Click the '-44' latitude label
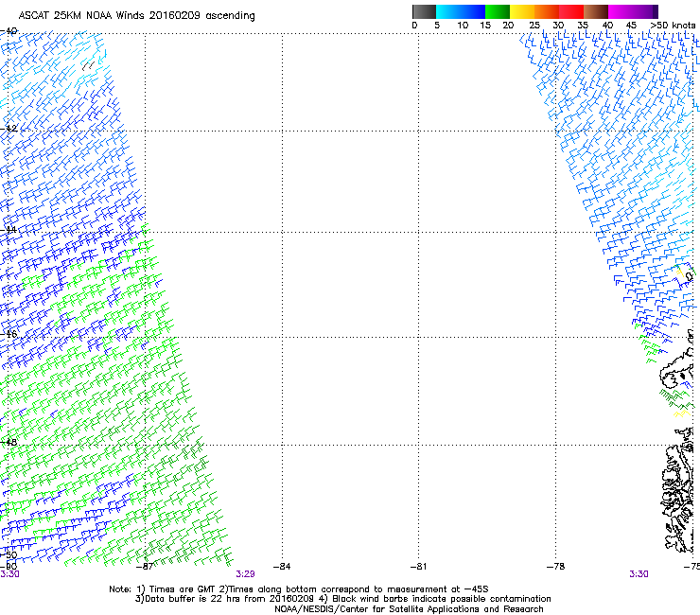Image resolution: width=700 pixels, height=615 pixels. pyautogui.click(x=9, y=230)
